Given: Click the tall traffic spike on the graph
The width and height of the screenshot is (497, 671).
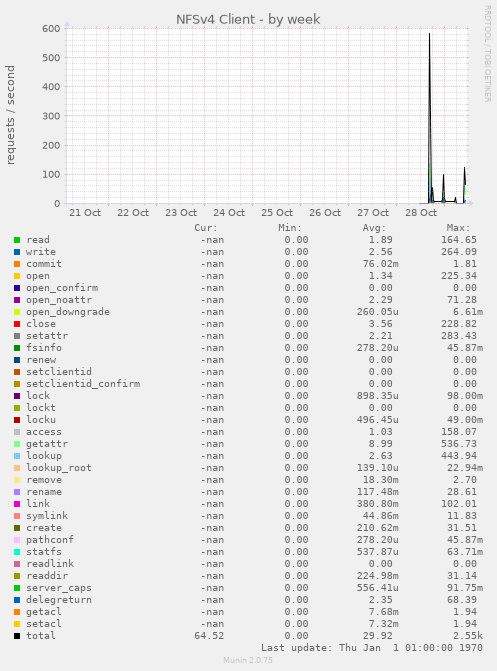Looking at the screenshot, I should 429,116.
